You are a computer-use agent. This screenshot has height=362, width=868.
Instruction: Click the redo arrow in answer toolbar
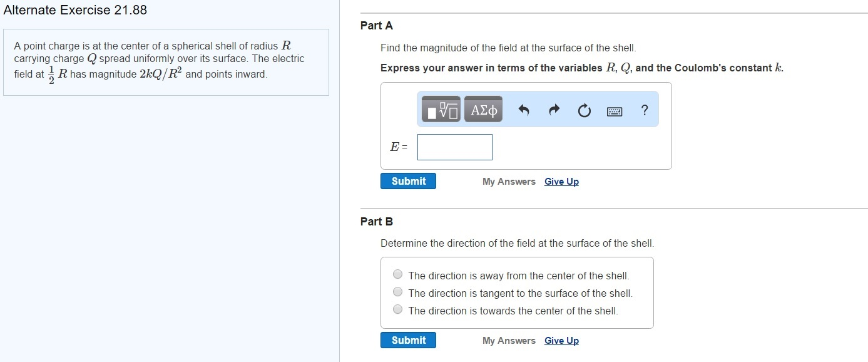click(x=554, y=111)
